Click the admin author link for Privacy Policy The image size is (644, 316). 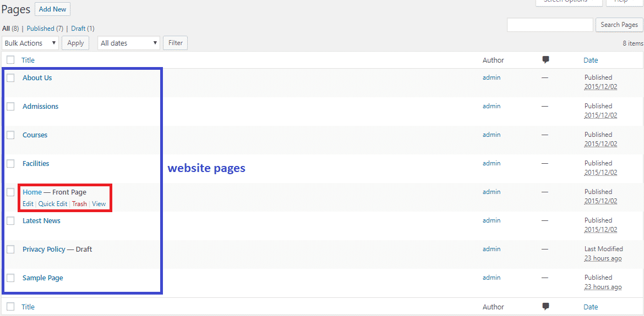[492, 248]
